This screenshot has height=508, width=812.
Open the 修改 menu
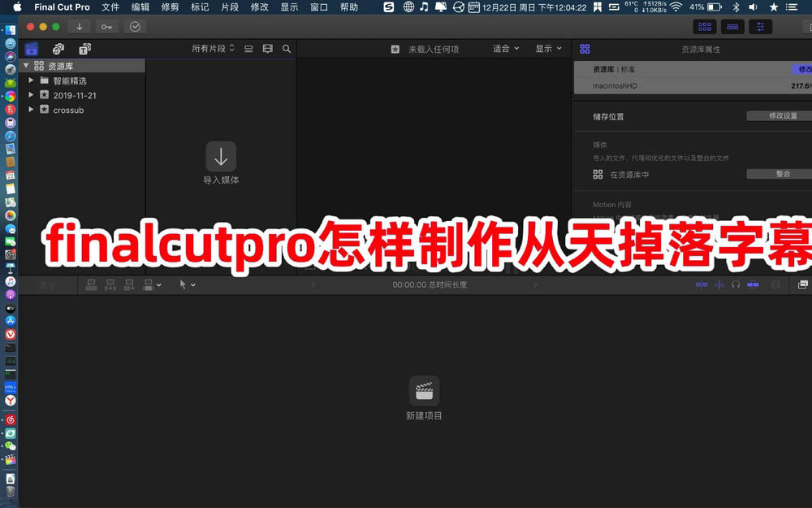coord(260,7)
